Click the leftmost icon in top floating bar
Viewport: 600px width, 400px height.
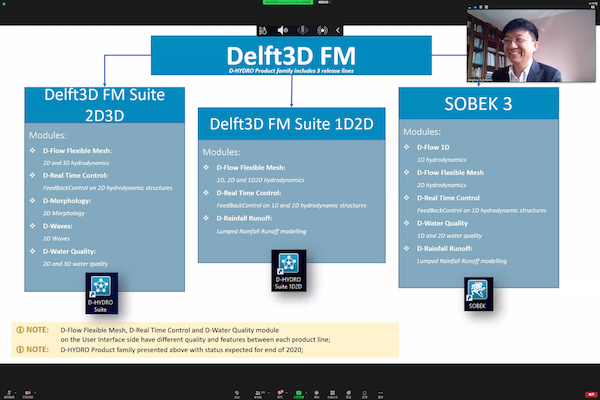(265, 30)
